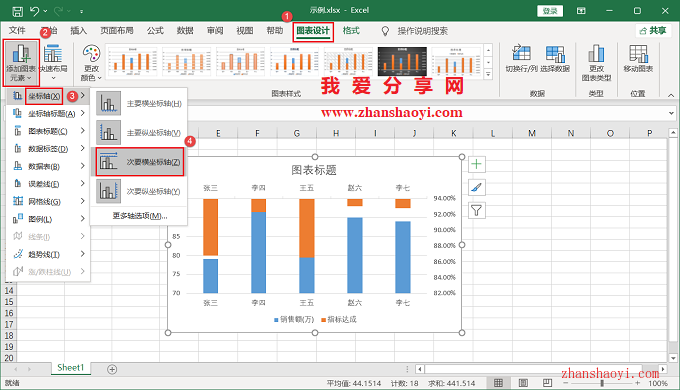Click Select Data icon

click(x=555, y=58)
